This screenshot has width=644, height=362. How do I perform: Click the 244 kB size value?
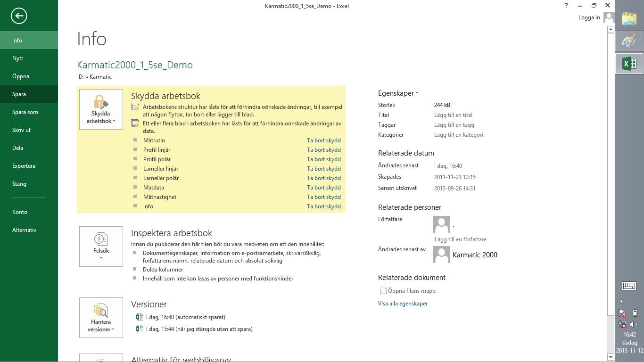[x=442, y=105]
